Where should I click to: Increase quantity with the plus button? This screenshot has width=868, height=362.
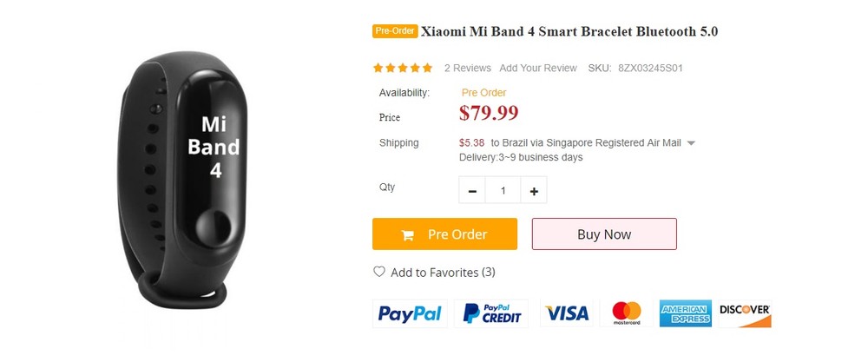533,191
